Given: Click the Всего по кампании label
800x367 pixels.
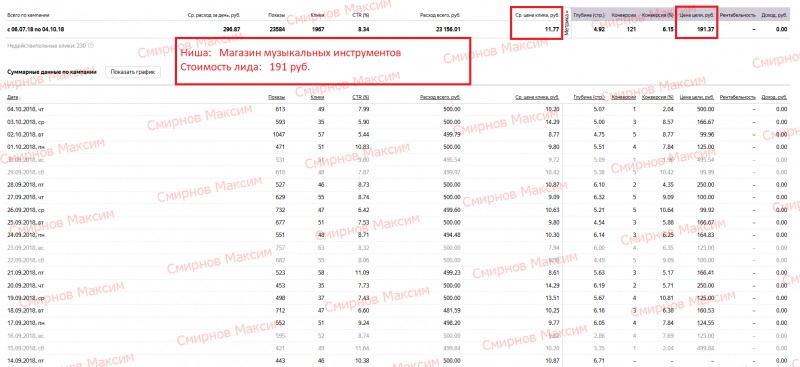Looking at the screenshot, I should (28, 15).
